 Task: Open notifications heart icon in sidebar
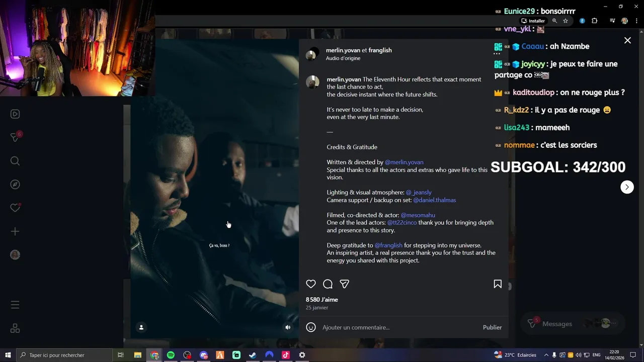pos(15,208)
